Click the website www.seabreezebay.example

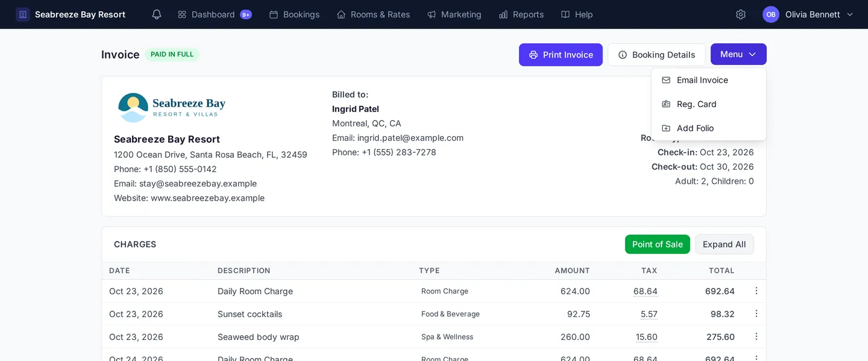coord(208,198)
